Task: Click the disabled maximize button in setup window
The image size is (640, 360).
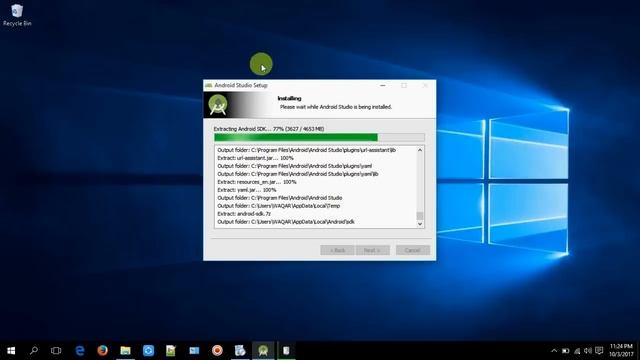Action: [x=404, y=85]
